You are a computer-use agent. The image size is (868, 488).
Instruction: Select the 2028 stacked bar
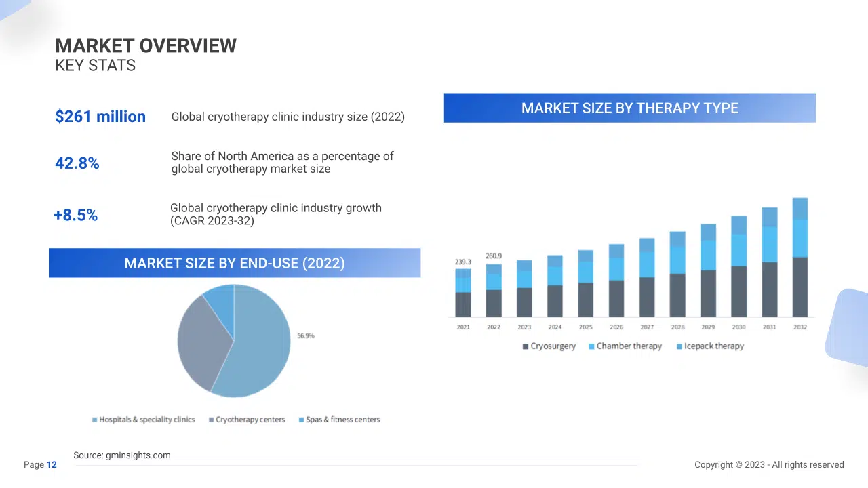pos(677,274)
